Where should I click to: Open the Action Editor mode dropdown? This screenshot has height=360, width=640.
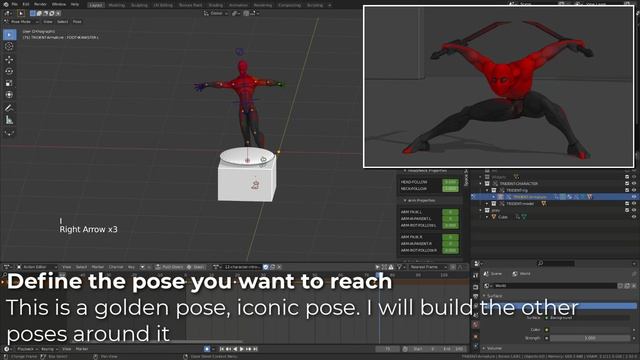(x=37, y=267)
